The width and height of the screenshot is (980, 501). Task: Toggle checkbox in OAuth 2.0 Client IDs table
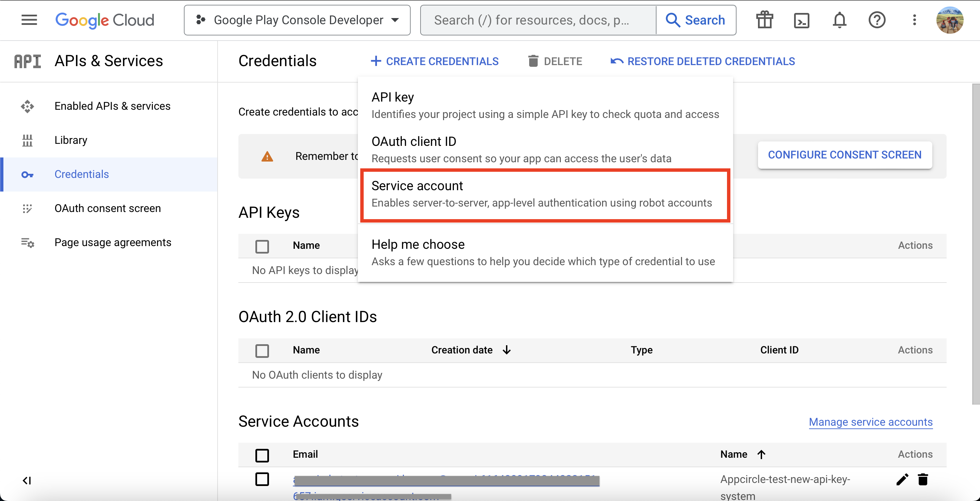click(263, 350)
